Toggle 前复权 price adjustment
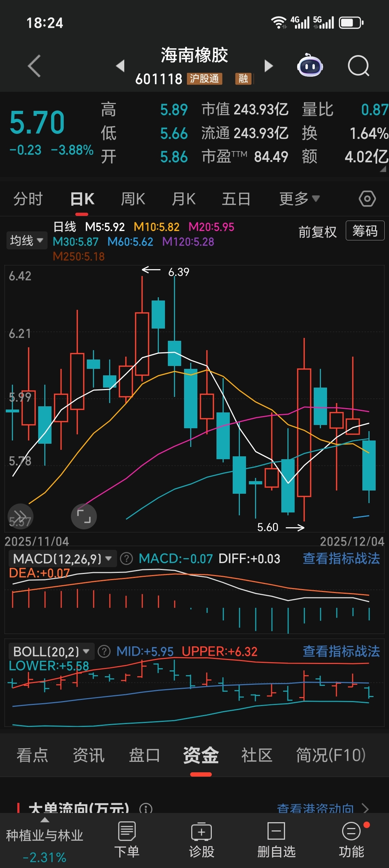The image size is (389, 868). [x=317, y=232]
